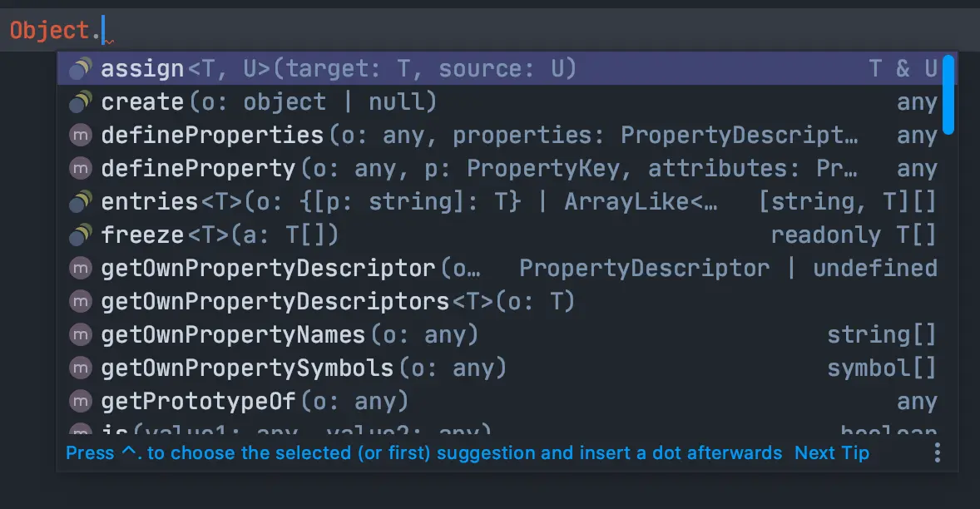Screen dimensions: 980x509
Task: Click the icon beside the create suggestion
Action: (80, 102)
